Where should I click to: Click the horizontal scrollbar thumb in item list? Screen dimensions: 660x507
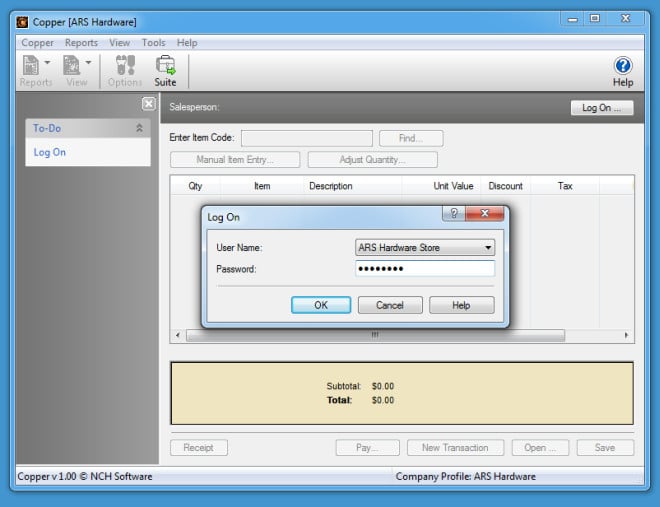tap(375, 335)
